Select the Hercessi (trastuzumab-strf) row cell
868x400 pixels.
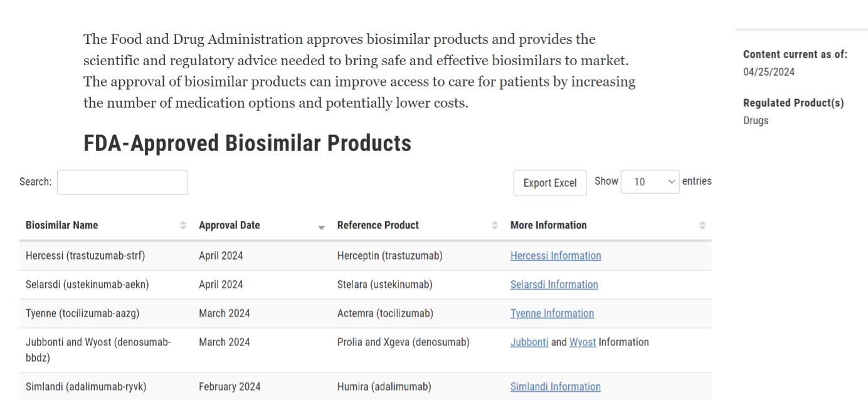point(85,256)
